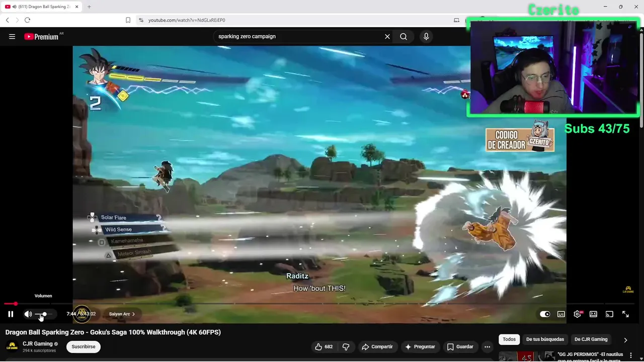Viewport: 644px width, 362px height.
Task: Go back in the browser
Action: point(7,20)
